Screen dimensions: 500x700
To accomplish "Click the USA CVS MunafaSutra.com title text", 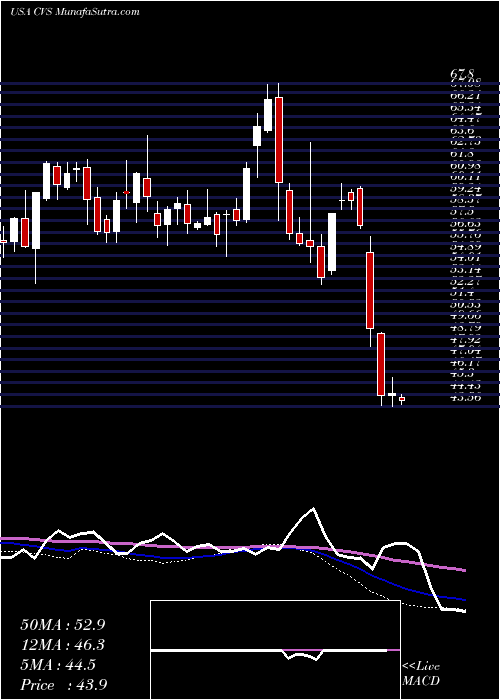I will pos(75,12).
